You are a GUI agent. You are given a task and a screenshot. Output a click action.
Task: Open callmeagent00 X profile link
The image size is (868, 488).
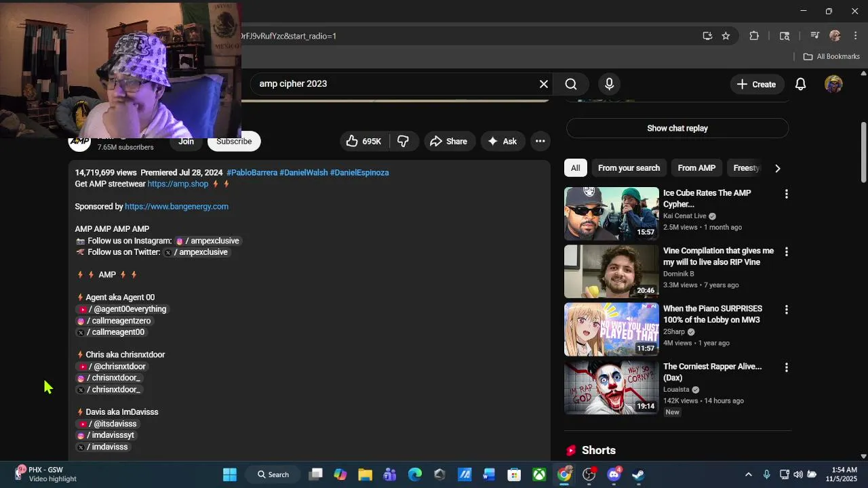[x=111, y=332]
